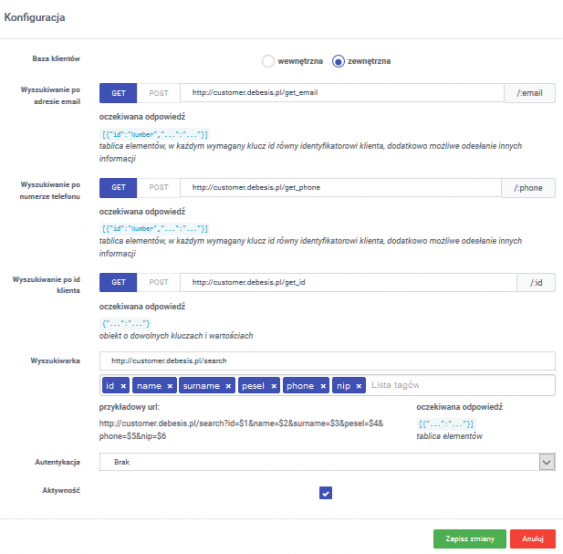Image resolution: width=563 pixels, height=554 pixels.
Task: Remove the pesel tag
Action: (x=274, y=386)
